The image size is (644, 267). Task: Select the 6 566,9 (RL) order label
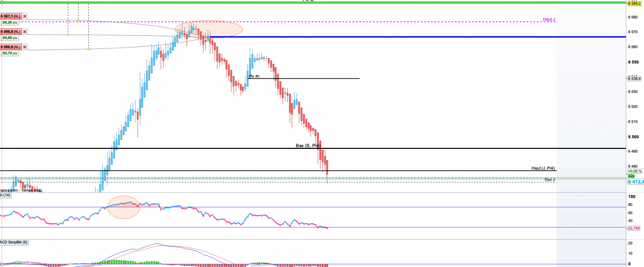11,32
